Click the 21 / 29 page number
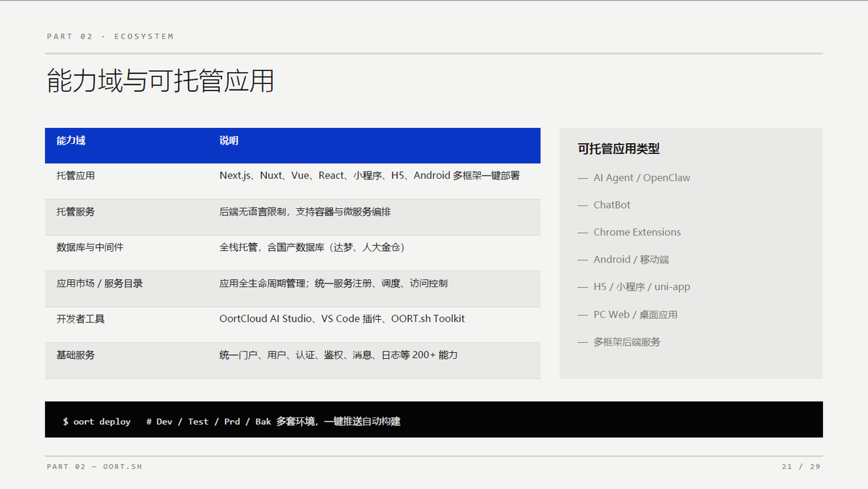 (x=801, y=467)
